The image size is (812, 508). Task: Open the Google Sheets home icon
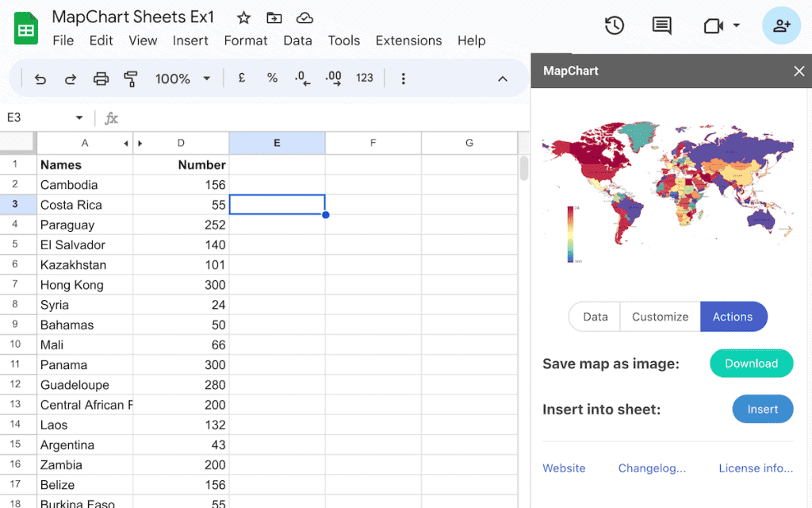[26, 29]
